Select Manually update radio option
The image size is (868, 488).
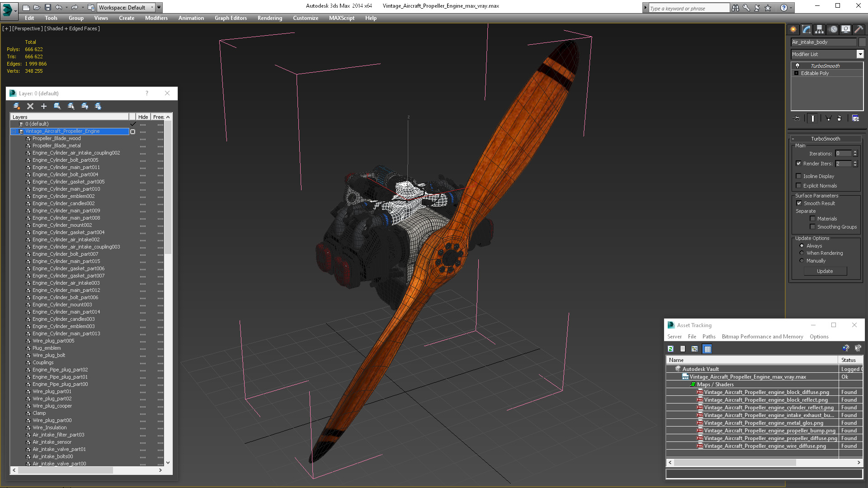pos(802,261)
